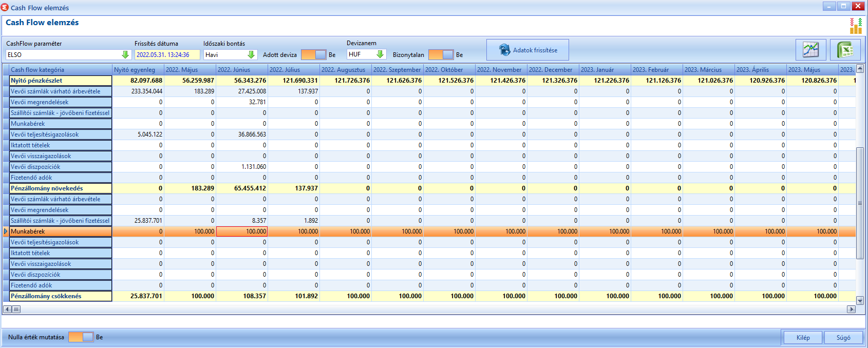Click the Frissítés dátuma field

pos(167,54)
